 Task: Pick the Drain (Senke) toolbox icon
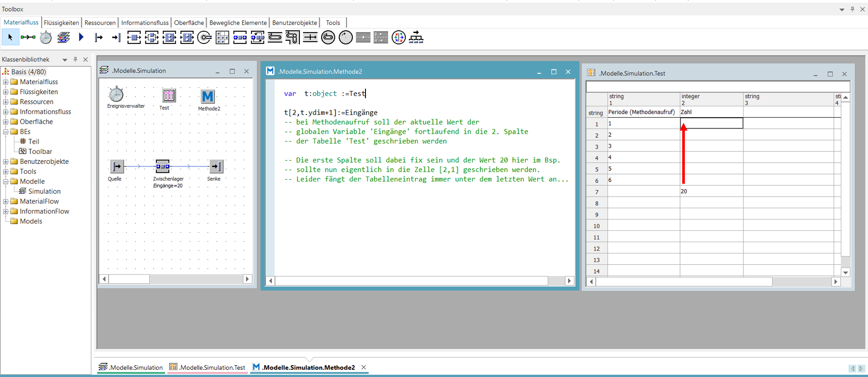pos(116,38)
